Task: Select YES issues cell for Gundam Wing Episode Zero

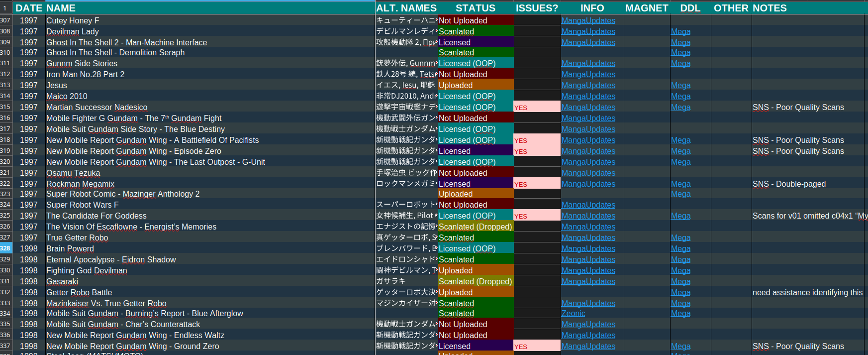Action: [537, 151]
